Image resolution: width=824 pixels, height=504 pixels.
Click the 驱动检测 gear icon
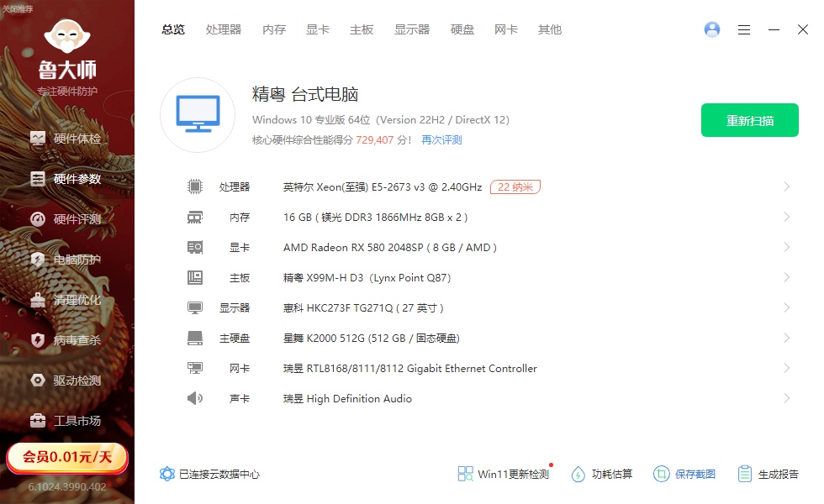[38, 381]
